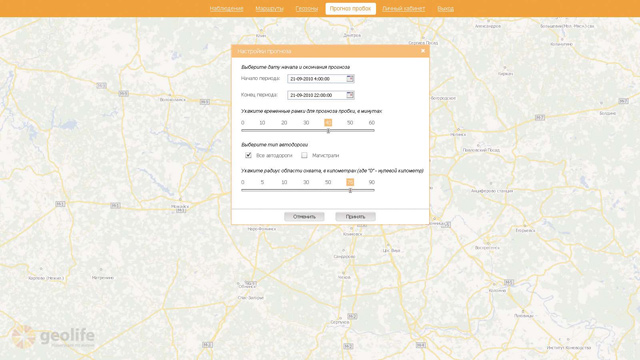This screenshot has width=640, height=360.
Task: Go to Личный кабинет
Action: click(404, 9)
